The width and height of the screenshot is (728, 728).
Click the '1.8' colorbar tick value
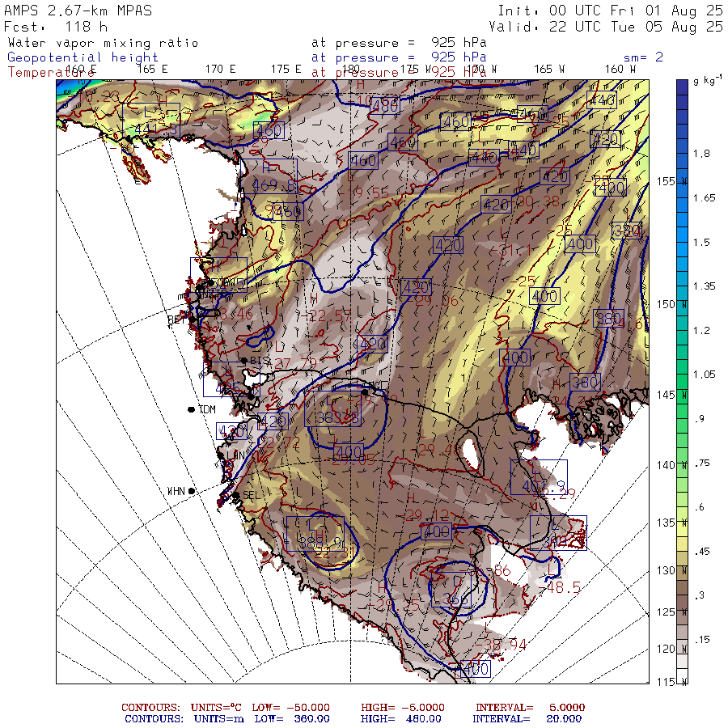701,154
